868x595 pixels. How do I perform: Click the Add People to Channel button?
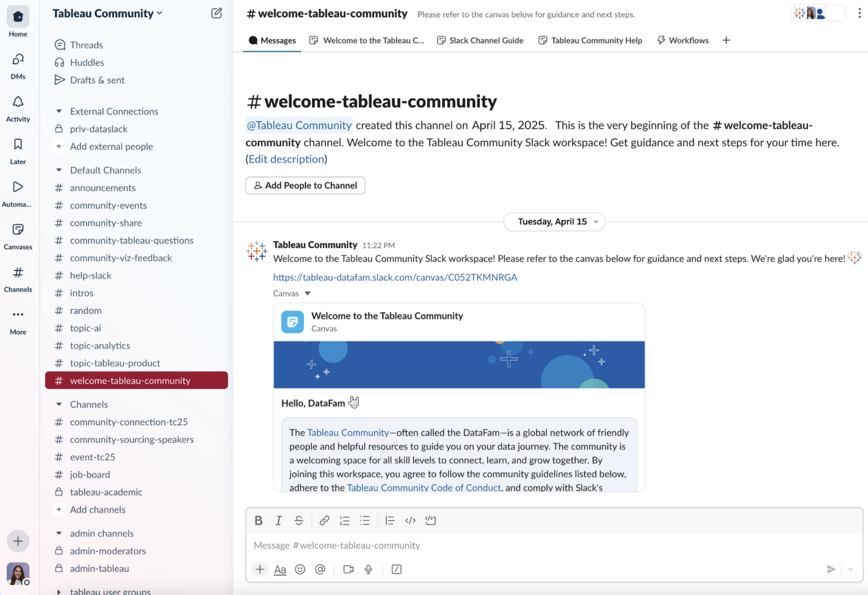click(305, 186)
